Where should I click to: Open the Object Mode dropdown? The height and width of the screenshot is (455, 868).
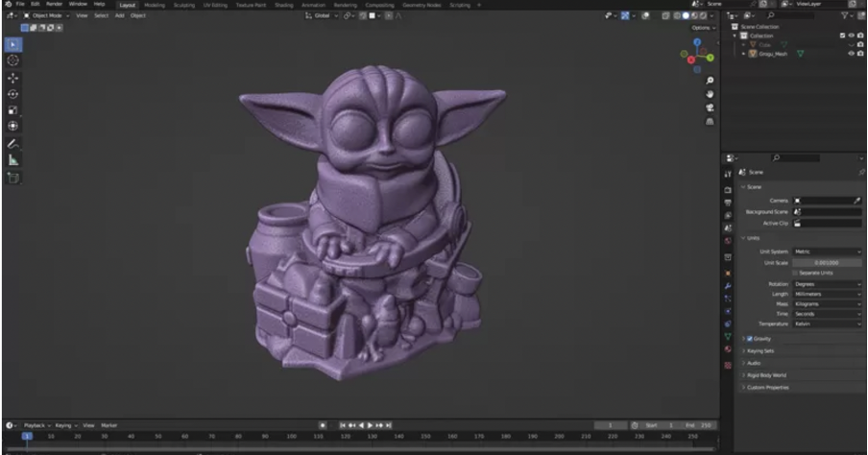pos(46,15)
